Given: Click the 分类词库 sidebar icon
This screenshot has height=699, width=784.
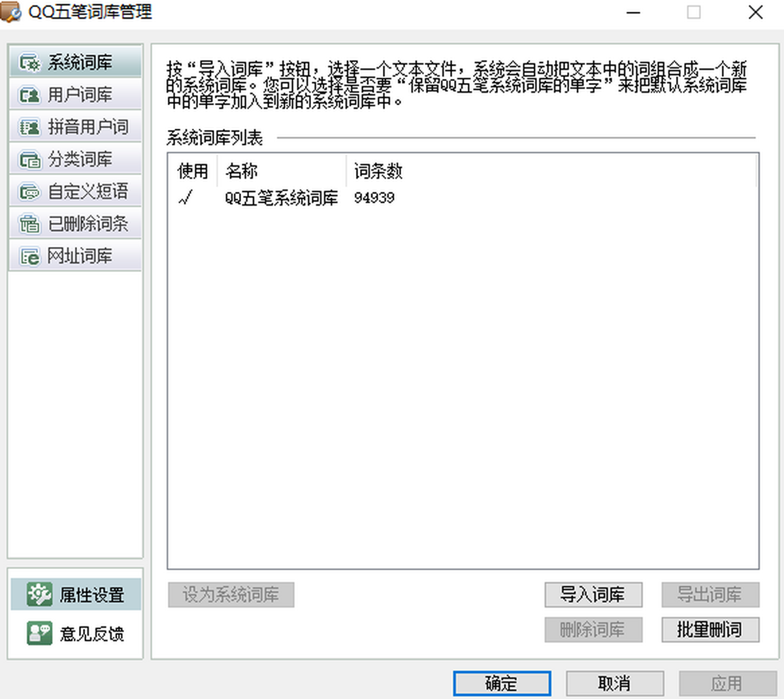Looking at the screenshot, I should point(29,159).
